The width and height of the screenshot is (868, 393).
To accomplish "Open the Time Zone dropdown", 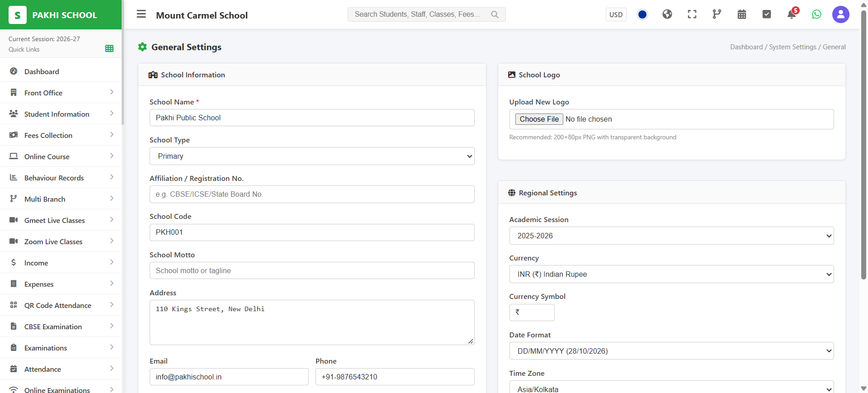I will [x=671, y=387].
